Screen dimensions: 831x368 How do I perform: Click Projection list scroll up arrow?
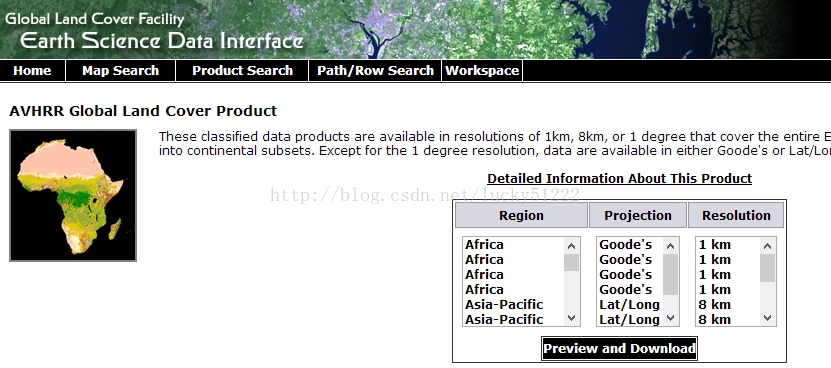670,246
